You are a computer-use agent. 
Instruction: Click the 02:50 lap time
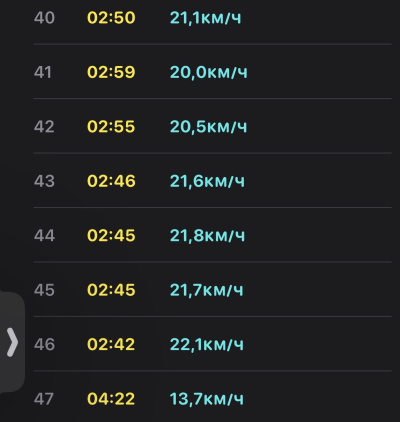pyautogui.click(x=111, y=18)
